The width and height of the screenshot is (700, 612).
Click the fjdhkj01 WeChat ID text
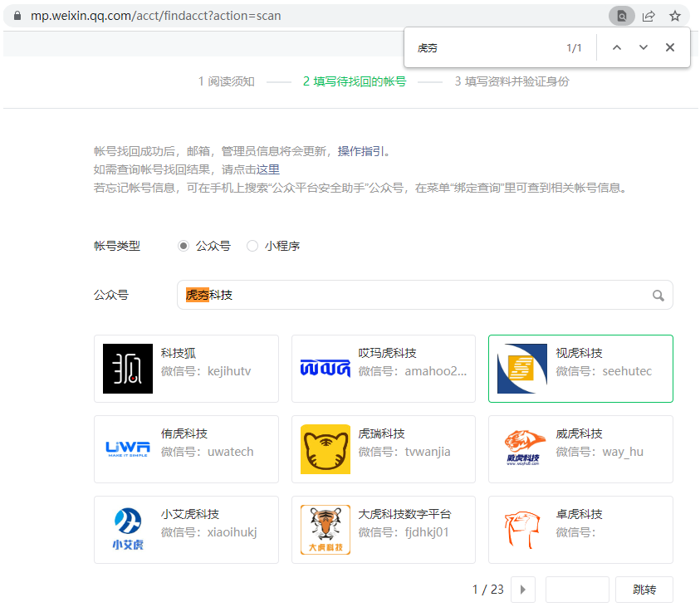point(426,532)
